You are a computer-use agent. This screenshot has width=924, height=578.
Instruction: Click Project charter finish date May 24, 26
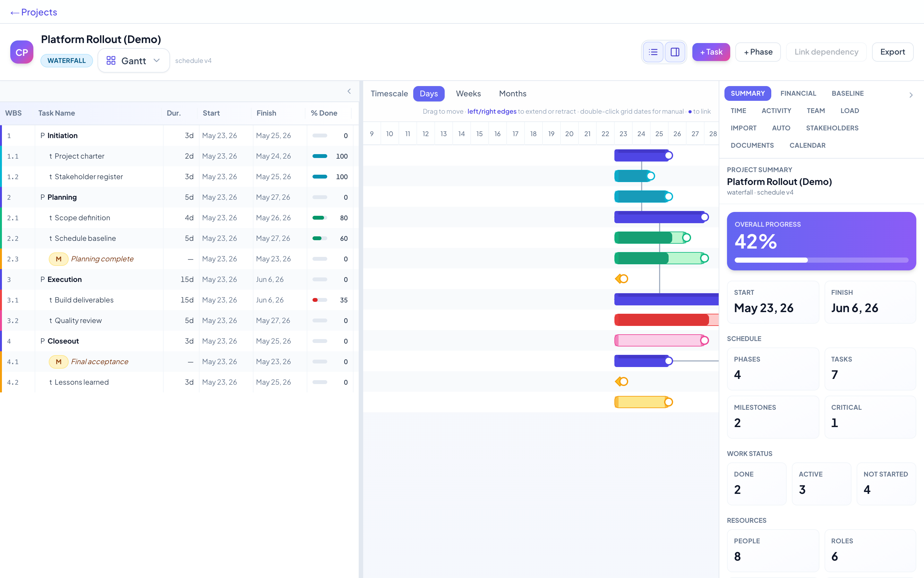pyautogui.click(x=273, y=156)
